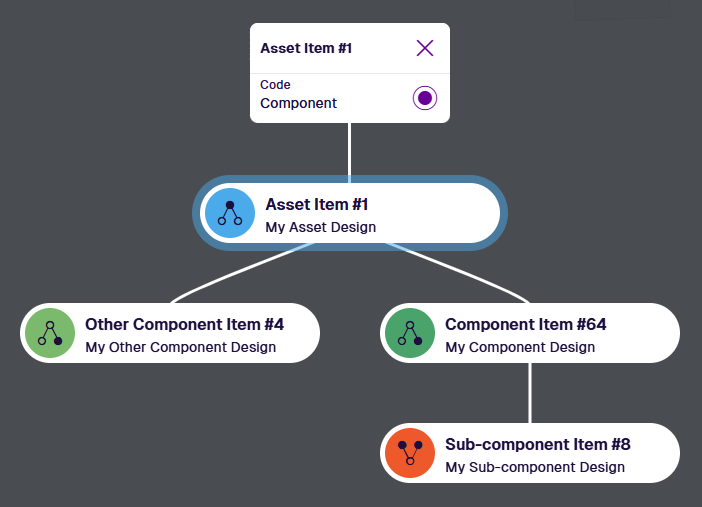
Task: Click the My Sub-component Design subtitle
Action: 534,468
